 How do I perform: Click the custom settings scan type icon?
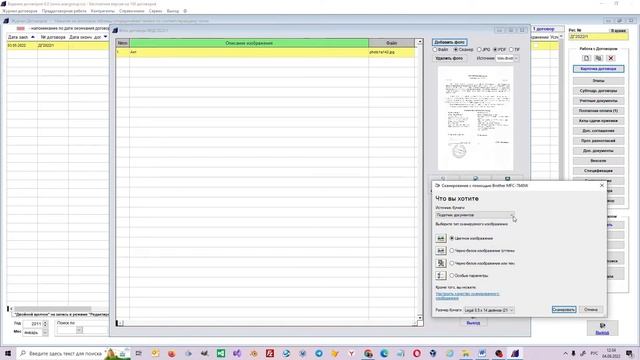441,276
